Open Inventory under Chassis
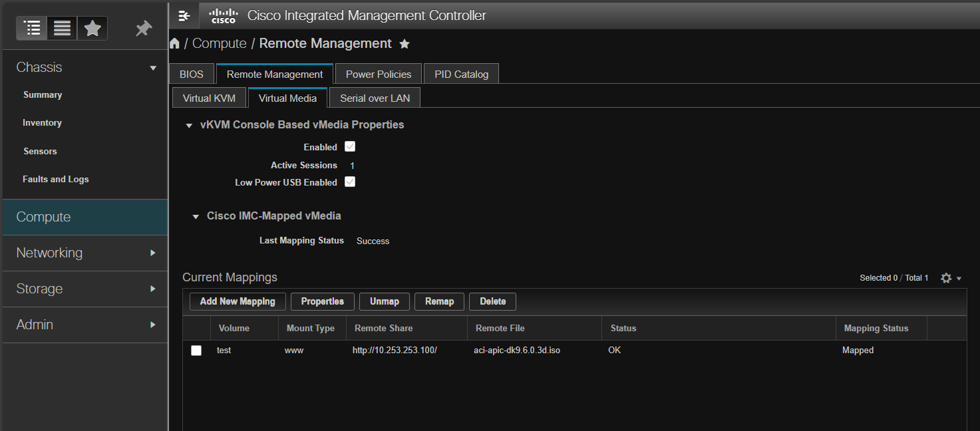980x431 pixels. pyautogui.click(x=42, y=123)
